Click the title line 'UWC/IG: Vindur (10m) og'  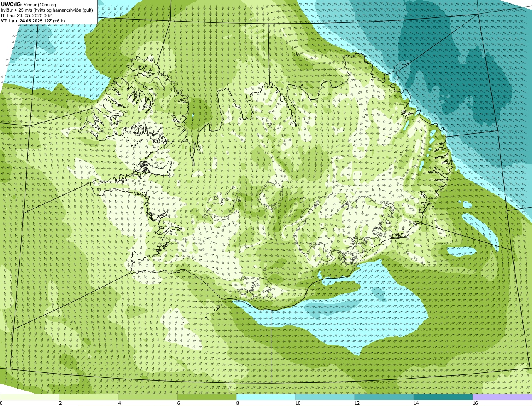[29, 5]
